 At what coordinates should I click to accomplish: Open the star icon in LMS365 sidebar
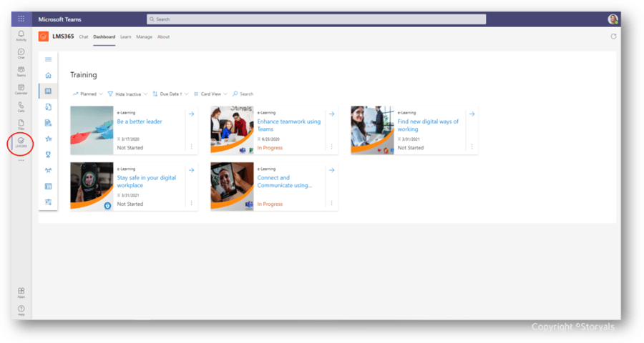[48, 139]
